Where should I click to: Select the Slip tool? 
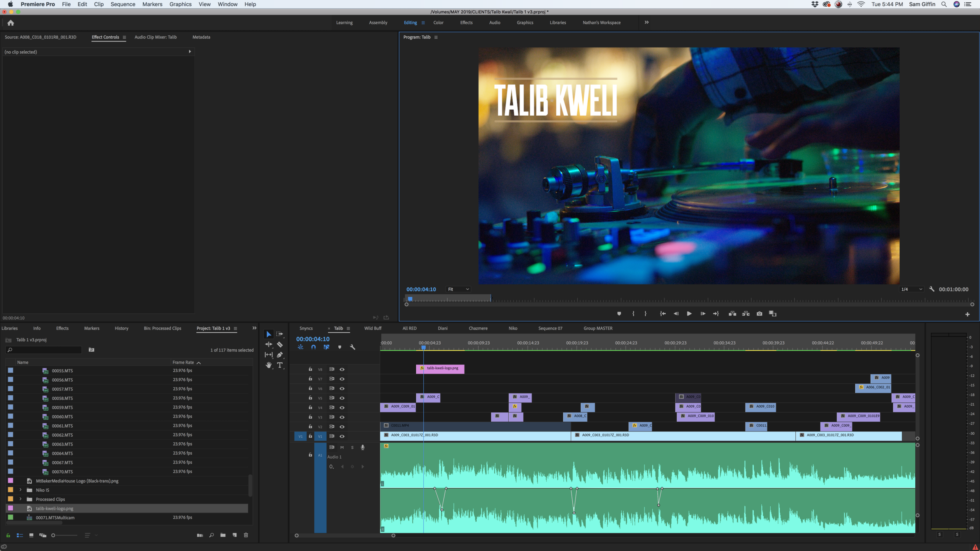pyautogui.click(x=269, y=355)
